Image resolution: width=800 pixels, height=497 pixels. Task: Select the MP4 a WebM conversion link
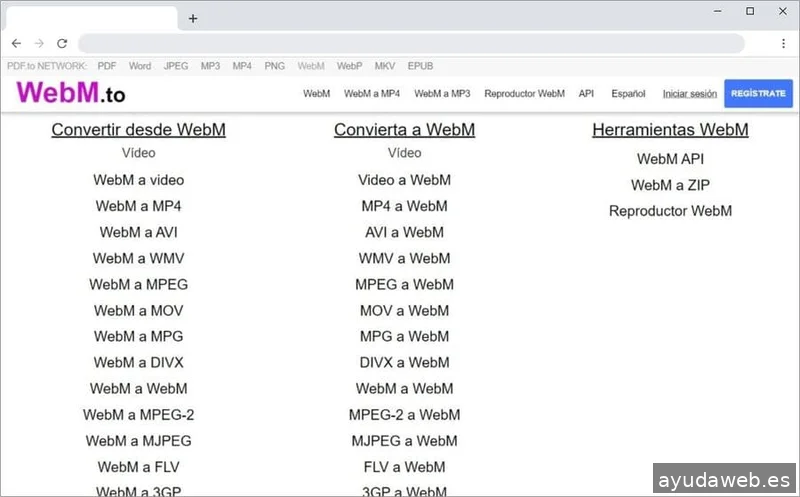(404, 206)
